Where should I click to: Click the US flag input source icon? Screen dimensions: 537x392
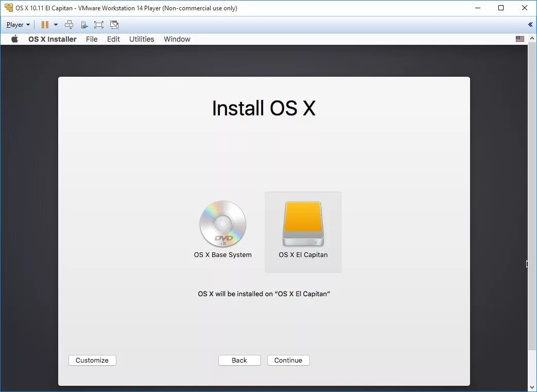coord(520,39)
